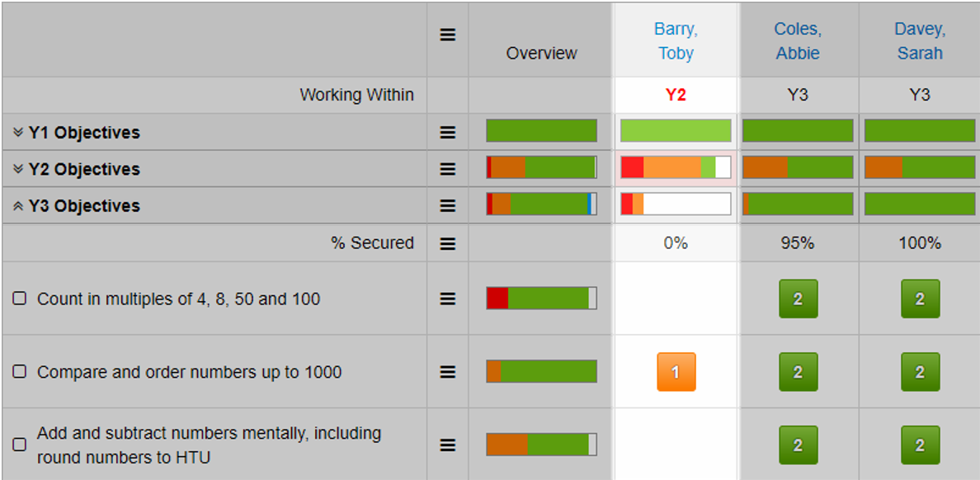Open pupil Barry, Toby
Screen dimensions: 980x480
676,41
